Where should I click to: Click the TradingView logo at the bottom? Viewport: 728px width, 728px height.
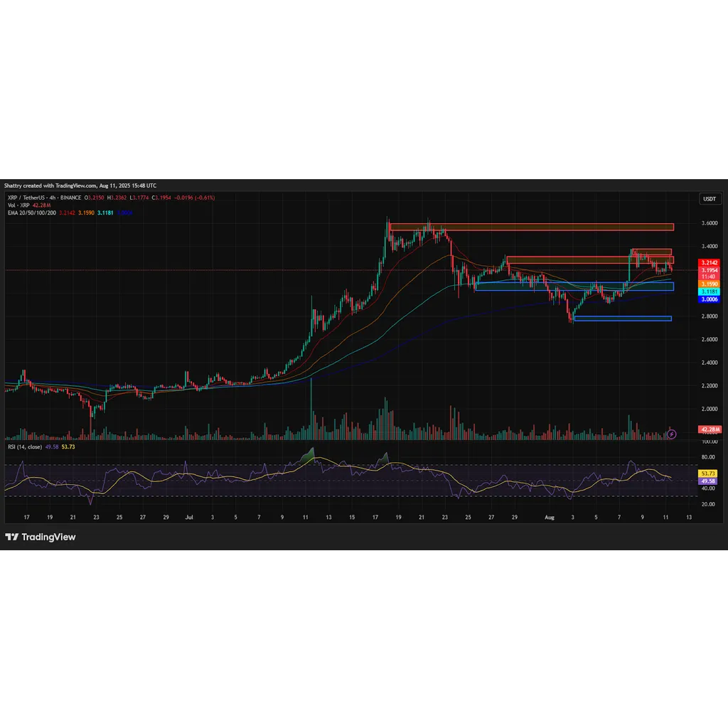[x=41, y=537]
